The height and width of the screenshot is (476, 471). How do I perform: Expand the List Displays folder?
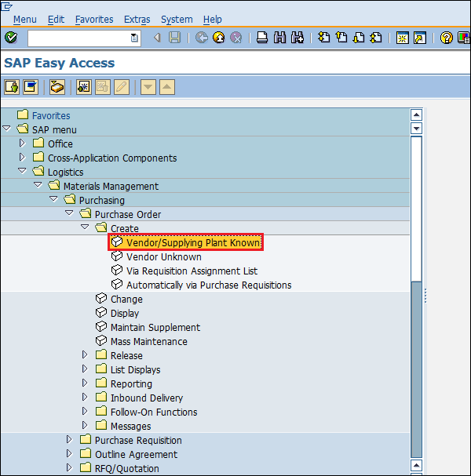point(85,369)
